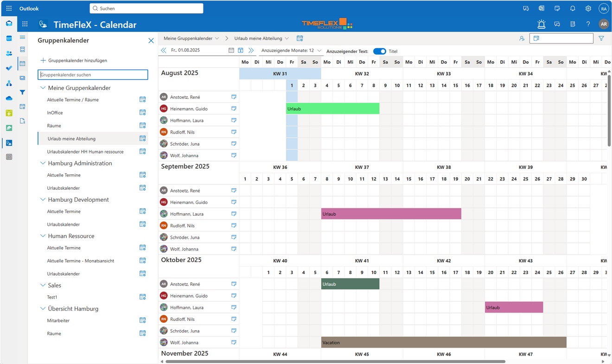
Task: Collapse the Hamburg Administration group
Action: [43, 163]
